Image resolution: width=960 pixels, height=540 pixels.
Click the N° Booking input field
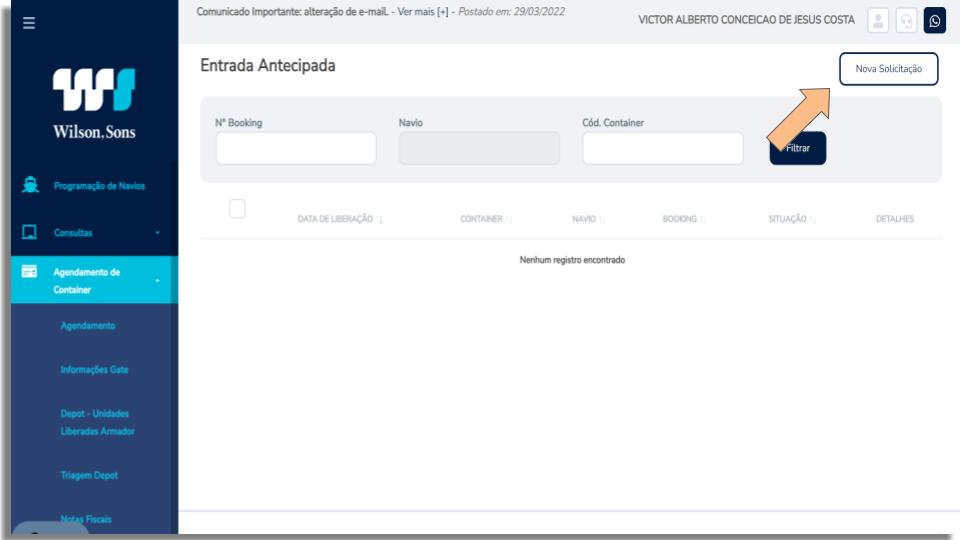[x=296, y=148]
